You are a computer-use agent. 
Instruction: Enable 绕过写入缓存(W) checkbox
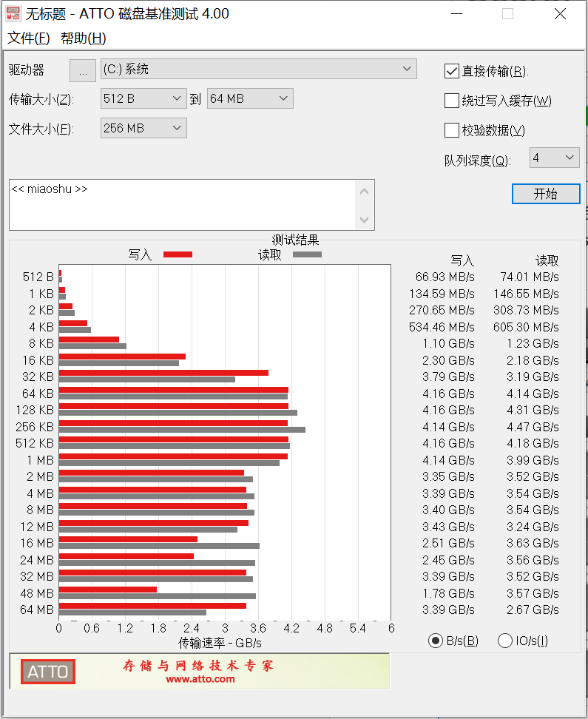(451, 101)
